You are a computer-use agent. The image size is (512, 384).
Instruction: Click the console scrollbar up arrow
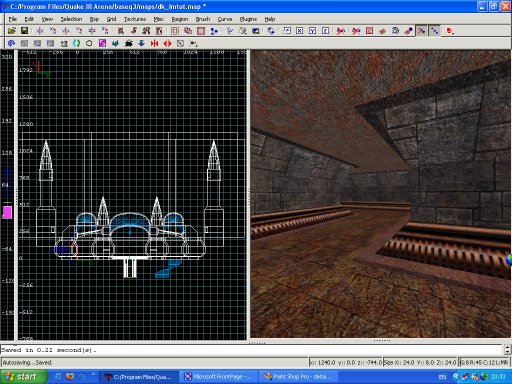pyautogui.click(x=508, y=347)
